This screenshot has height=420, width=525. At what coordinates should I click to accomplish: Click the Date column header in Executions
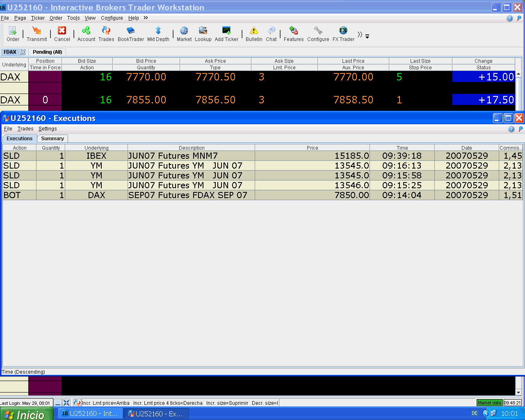click(x=467, y=148)
